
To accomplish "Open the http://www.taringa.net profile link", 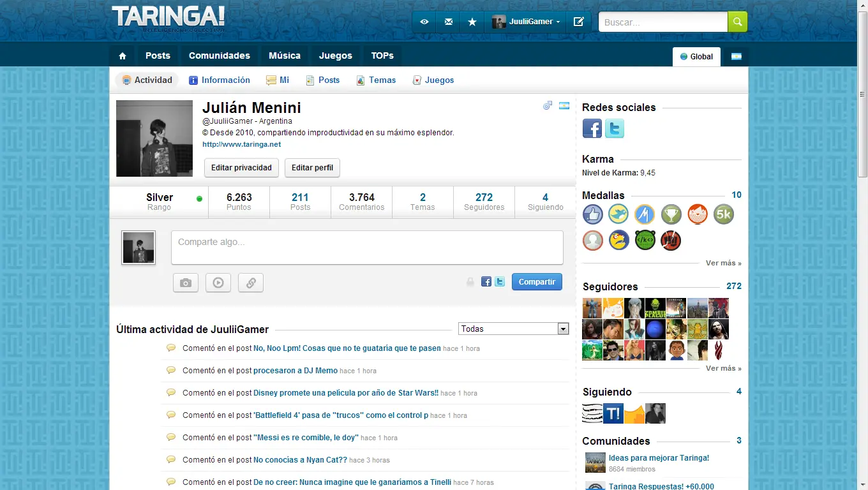I will click(242, 144).
